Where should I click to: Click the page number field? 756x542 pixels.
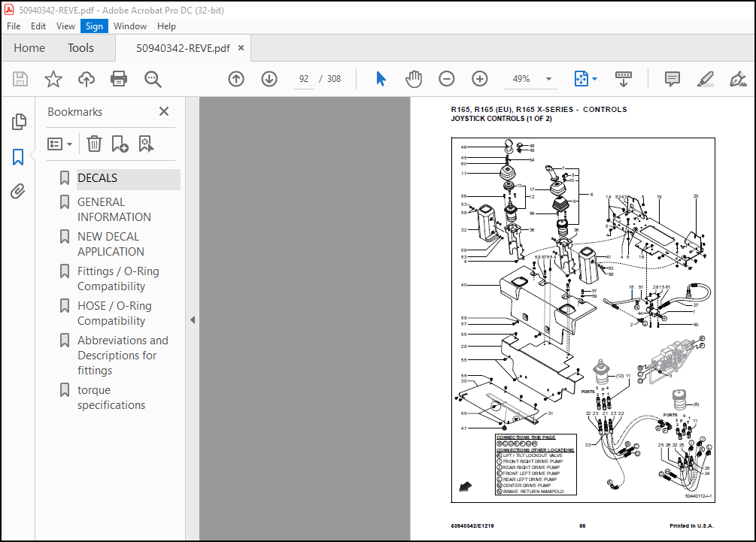pyautogui.click(x=304, y=79)
